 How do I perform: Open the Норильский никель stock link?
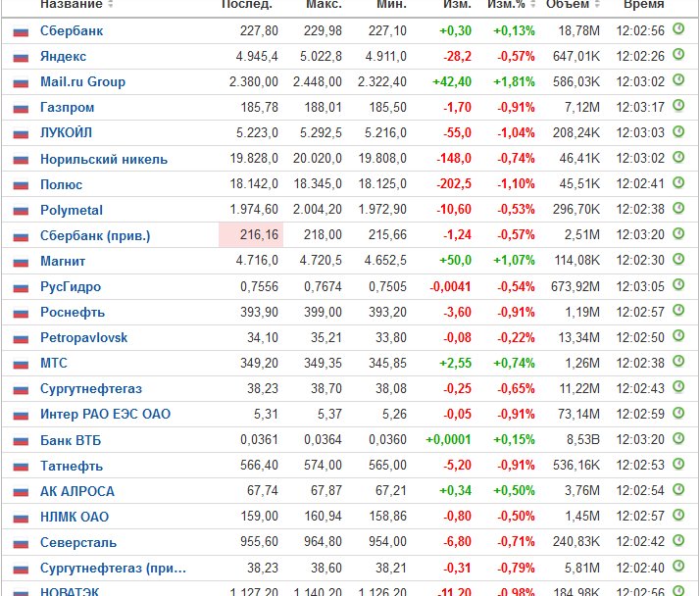click(104, 159)
